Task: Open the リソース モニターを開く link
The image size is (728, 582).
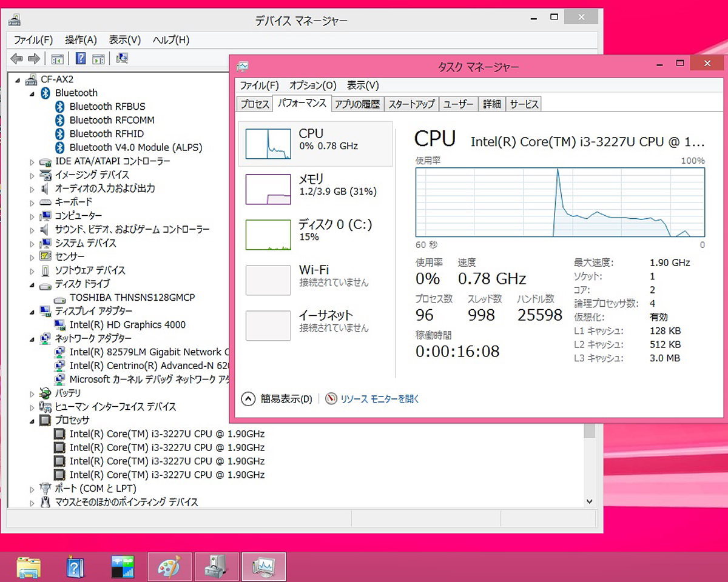Action: coord(380,399)
